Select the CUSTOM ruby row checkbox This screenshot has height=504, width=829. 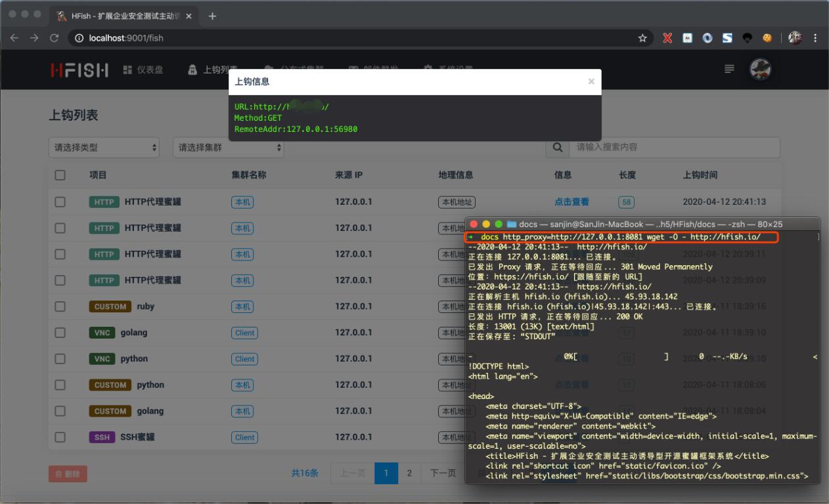(60, 306)
